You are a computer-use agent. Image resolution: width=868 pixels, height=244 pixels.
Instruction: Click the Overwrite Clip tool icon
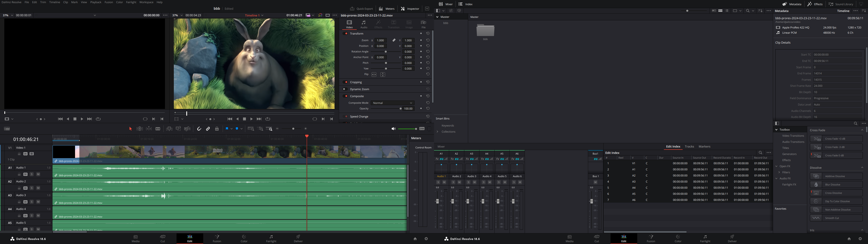[178, 129]
